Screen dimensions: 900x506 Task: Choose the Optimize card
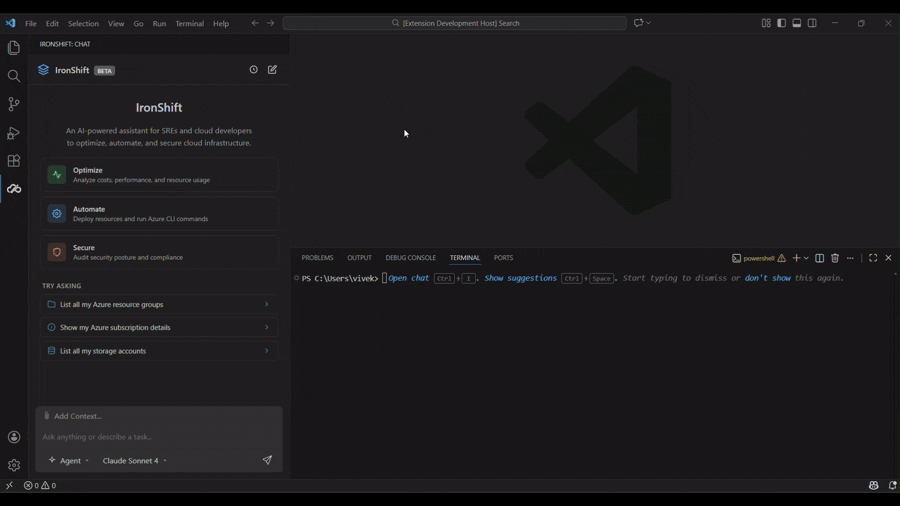pyautogui.click(x=160, y=175)
